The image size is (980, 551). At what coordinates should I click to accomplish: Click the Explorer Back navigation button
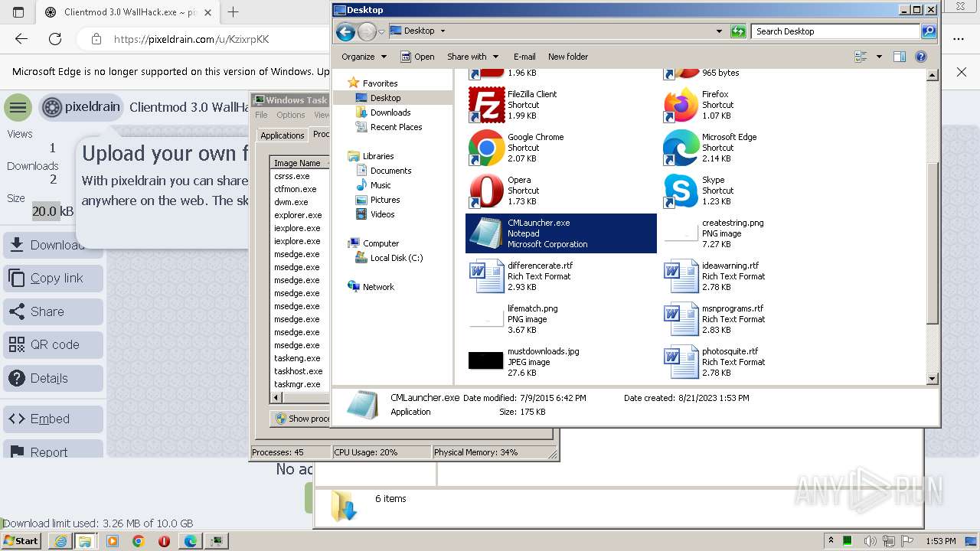pos(345,31)
